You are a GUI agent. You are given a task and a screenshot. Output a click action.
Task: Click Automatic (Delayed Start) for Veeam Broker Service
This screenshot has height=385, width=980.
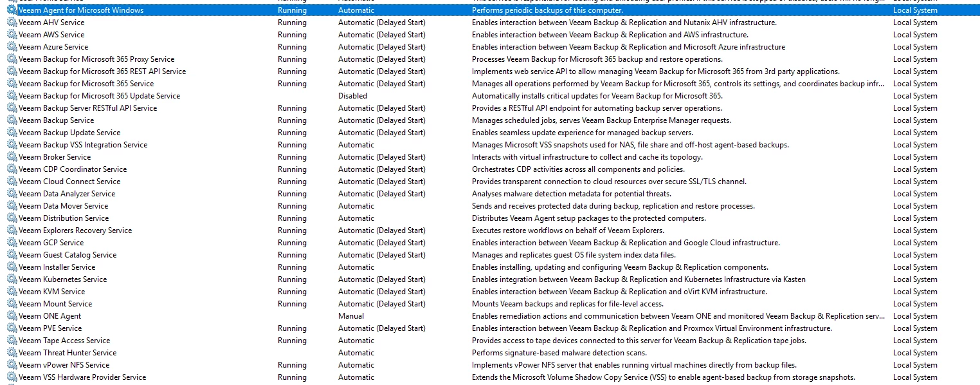[382, 157]
